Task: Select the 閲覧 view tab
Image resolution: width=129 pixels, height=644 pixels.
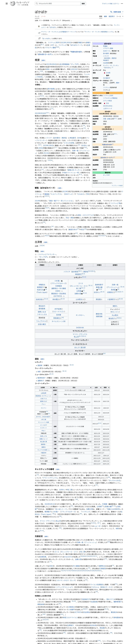Action: [101, 16]
